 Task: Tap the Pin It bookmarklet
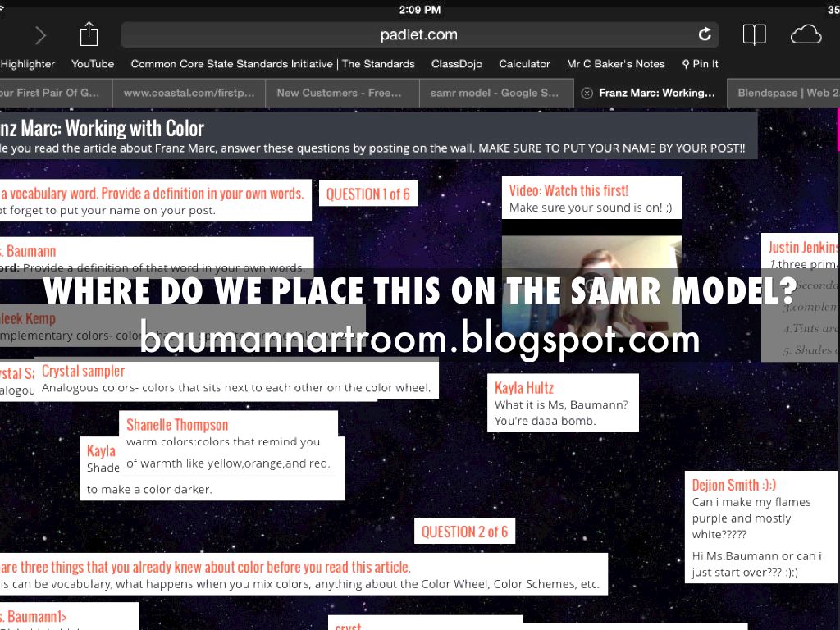700,64
